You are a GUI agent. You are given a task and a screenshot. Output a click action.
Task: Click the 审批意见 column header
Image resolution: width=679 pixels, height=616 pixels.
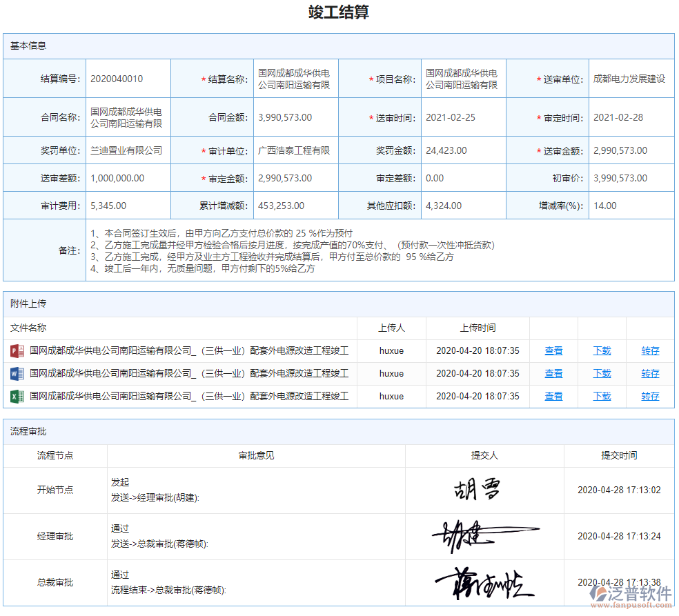(x=255, y=455)
